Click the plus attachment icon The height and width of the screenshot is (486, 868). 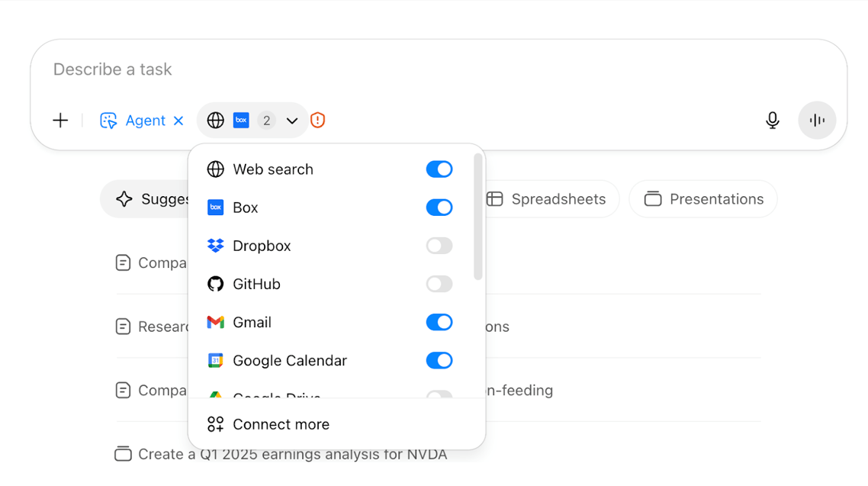[x=60, y=120]
